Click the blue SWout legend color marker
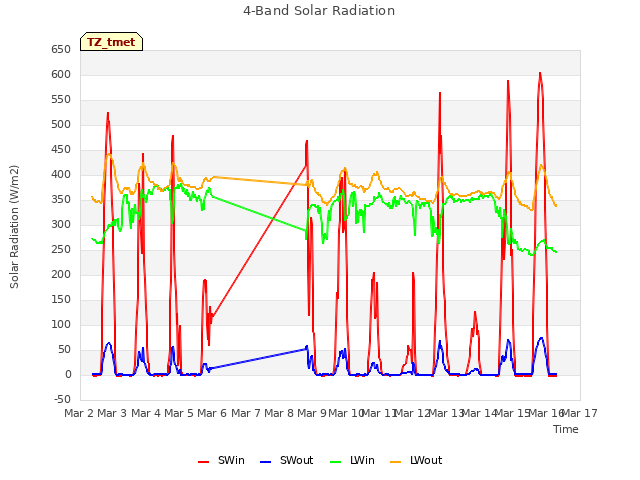 point(265,462)
